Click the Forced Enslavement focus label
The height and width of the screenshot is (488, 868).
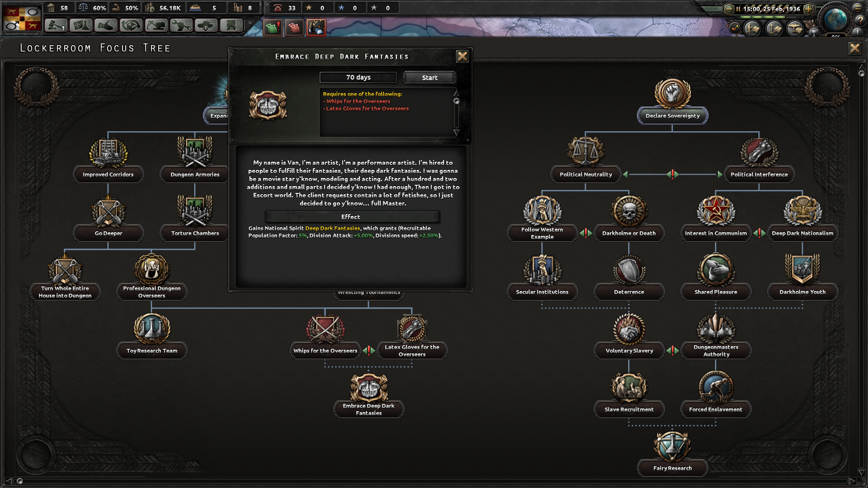[716, 409]
